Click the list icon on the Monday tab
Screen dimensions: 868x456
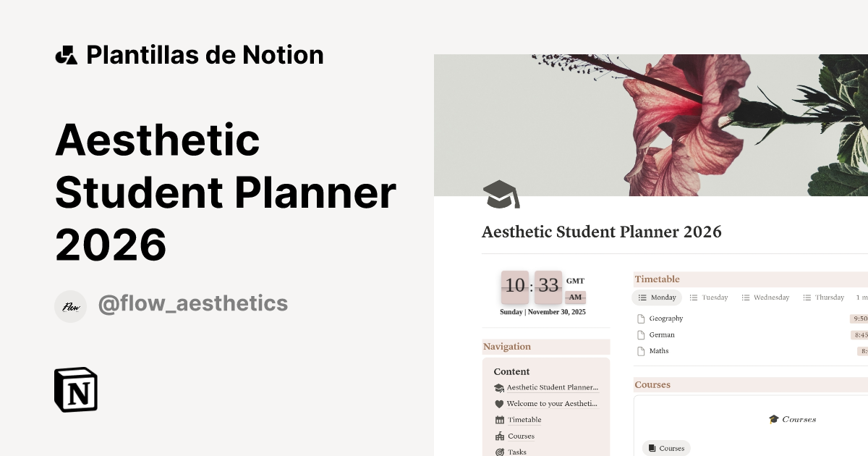coord(642,297)
